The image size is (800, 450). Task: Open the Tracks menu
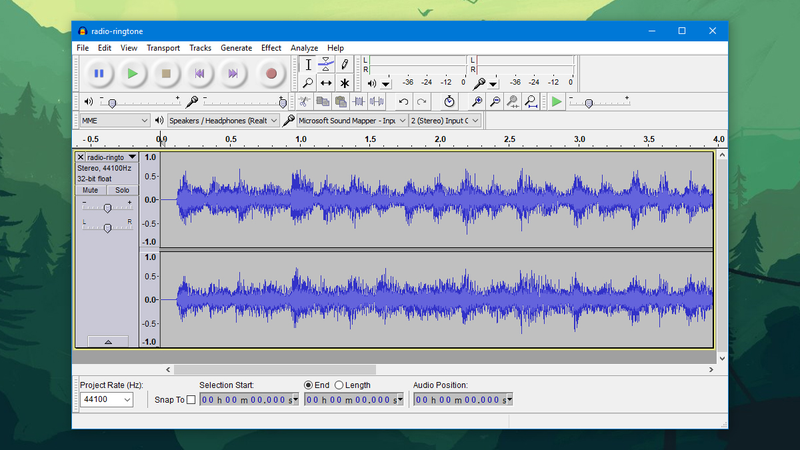click(200, 48)
